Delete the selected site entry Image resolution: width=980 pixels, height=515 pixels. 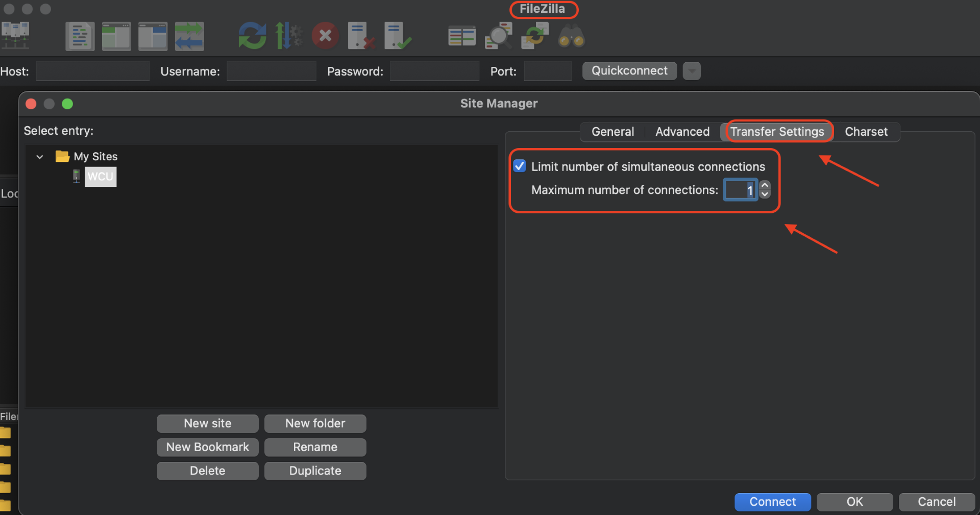(x=208, y=471)
